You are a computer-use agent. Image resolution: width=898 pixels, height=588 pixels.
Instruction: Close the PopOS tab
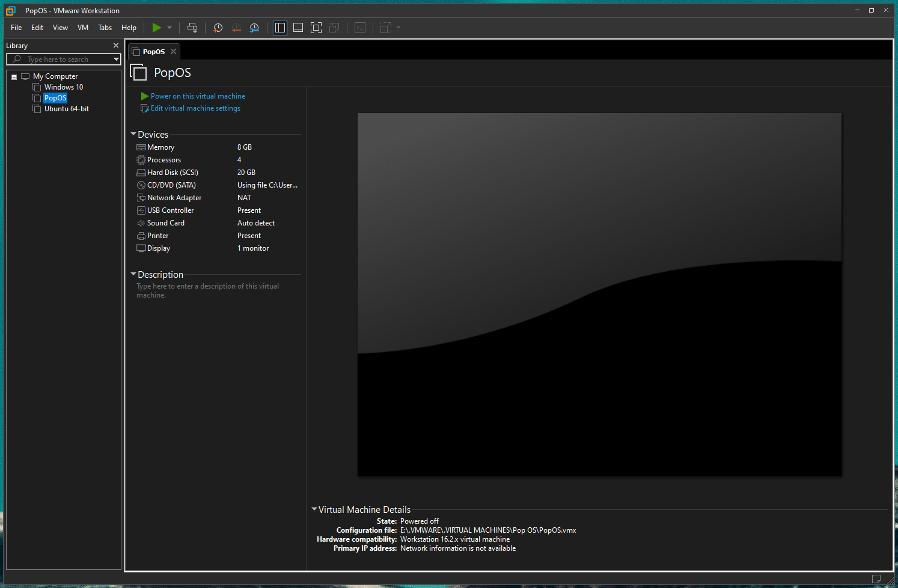point(173,52)
